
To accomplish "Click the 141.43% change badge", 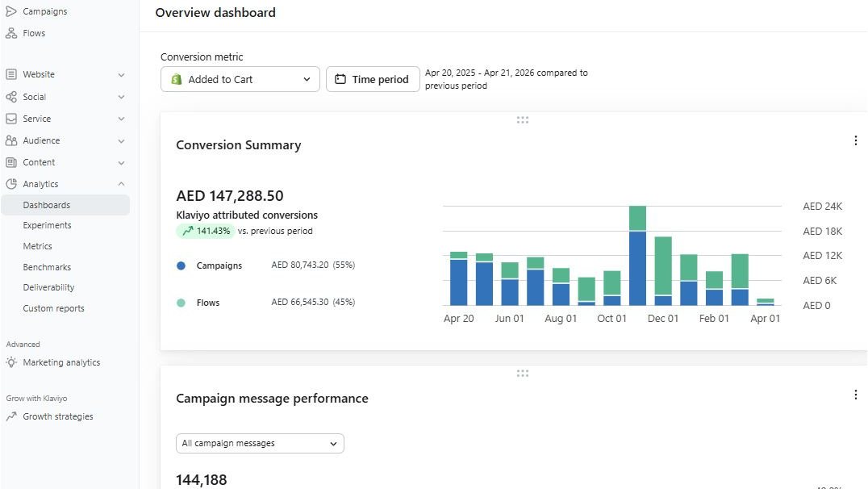I will (x=205, y=231).
